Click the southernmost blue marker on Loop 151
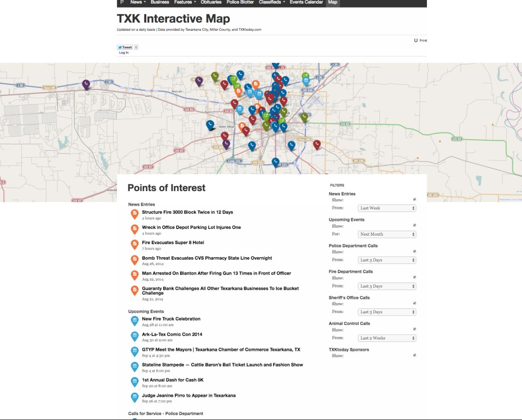522x420 pixels. pyautogui.click(x=274, y=162)
